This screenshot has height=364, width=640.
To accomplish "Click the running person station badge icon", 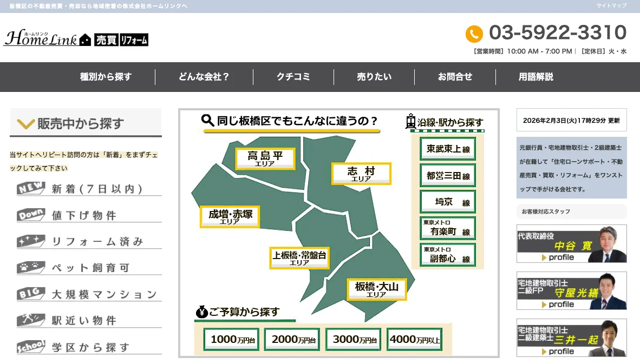I will point(31,320).
